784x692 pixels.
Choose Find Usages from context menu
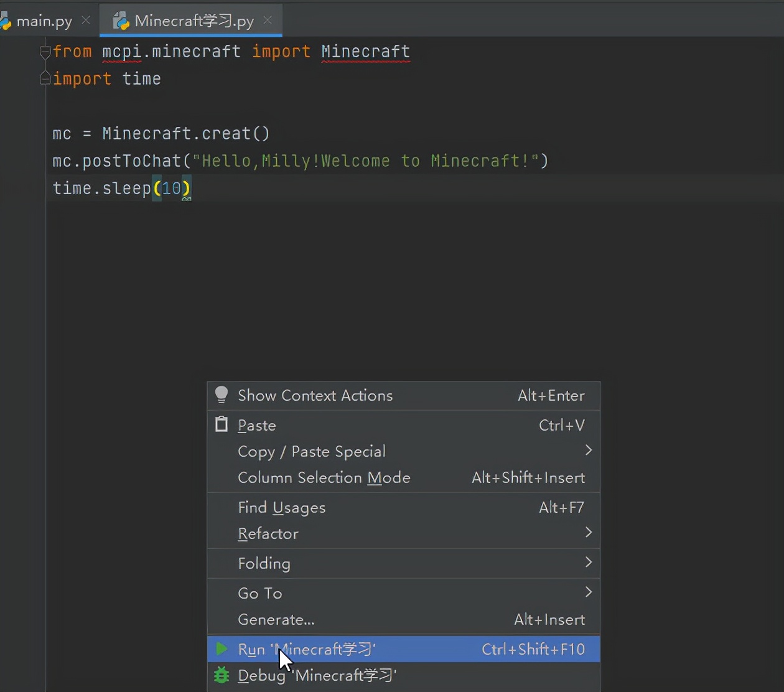pyautogui.click(x=281, y=507)
